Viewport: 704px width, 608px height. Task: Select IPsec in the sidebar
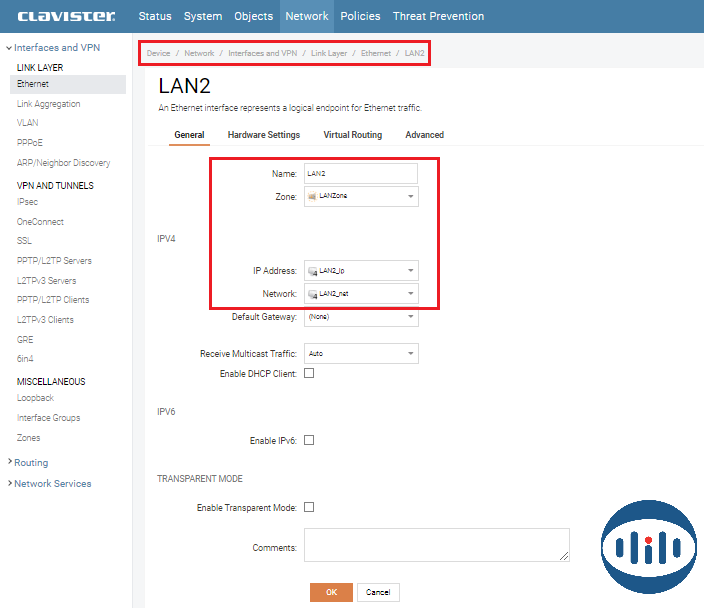[28, 202]
